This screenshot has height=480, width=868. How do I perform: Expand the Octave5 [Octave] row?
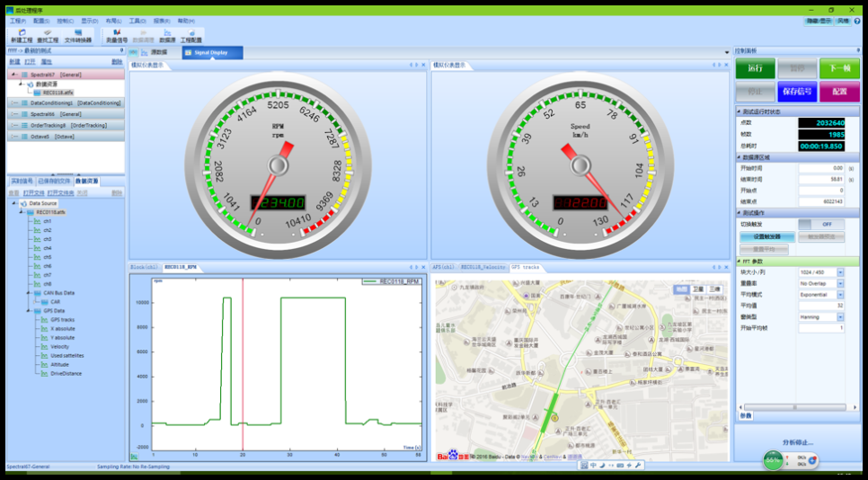point(13,137)
